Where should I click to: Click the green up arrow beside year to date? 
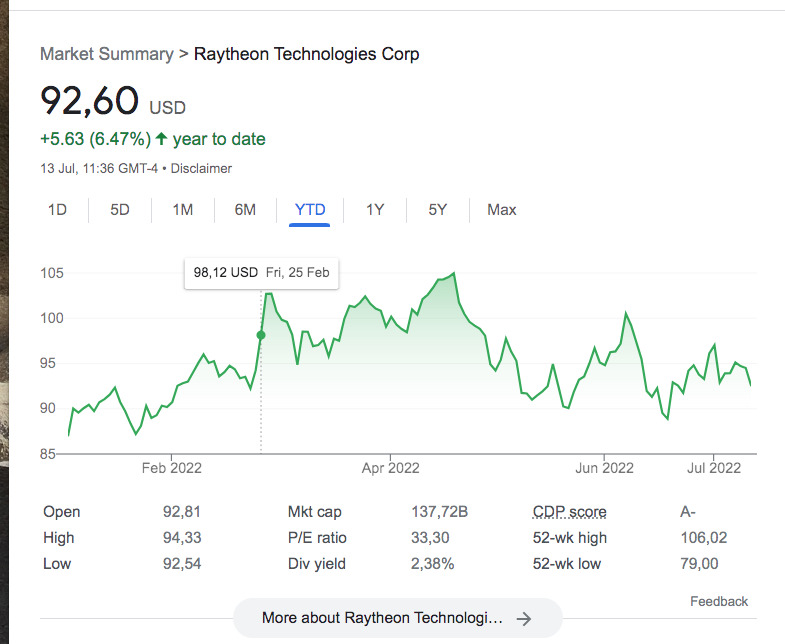click(161, 139)
